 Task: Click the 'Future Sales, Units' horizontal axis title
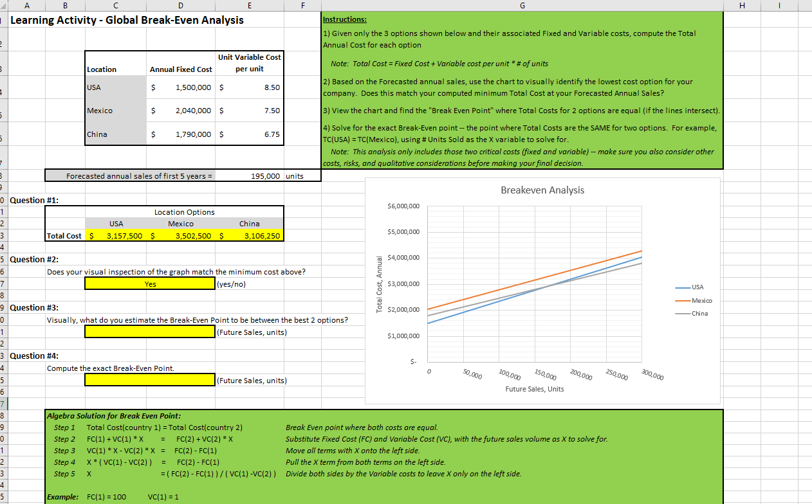[x=534, y=389]
